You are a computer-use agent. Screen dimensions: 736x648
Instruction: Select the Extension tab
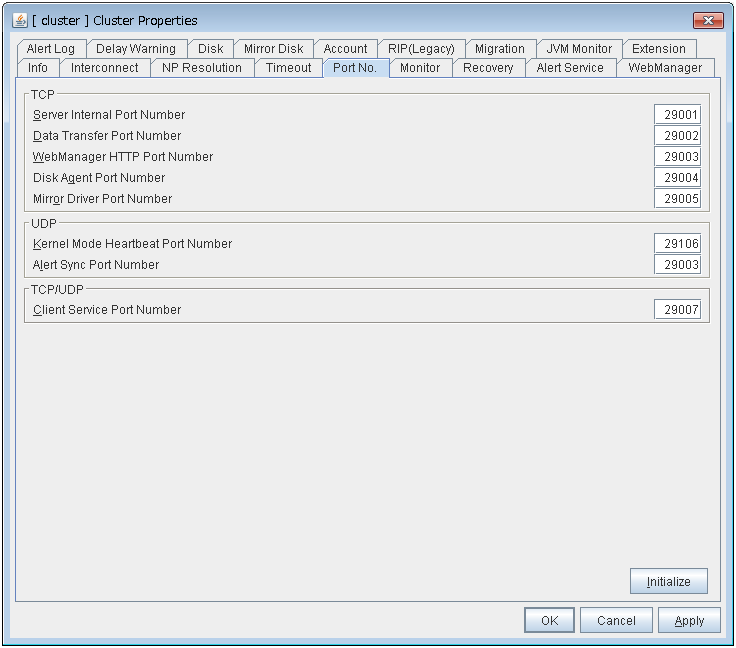pos(659,49)
